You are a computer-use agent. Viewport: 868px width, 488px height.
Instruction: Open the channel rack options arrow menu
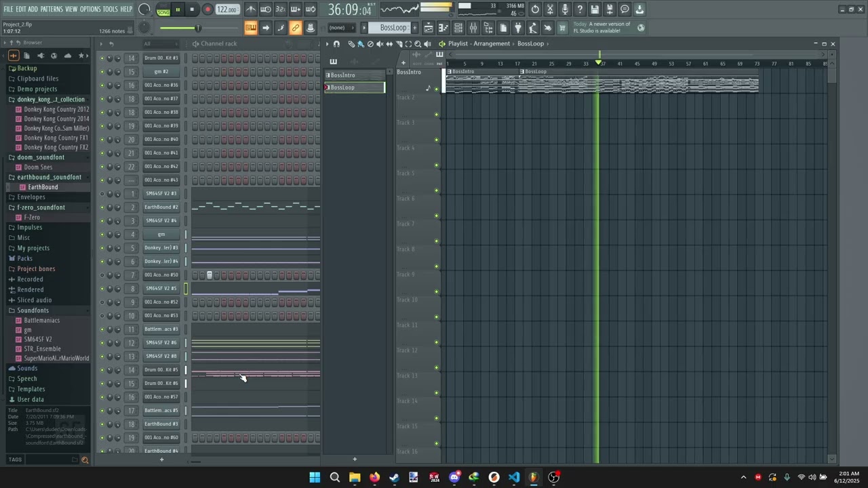click(x=101, y=44)
